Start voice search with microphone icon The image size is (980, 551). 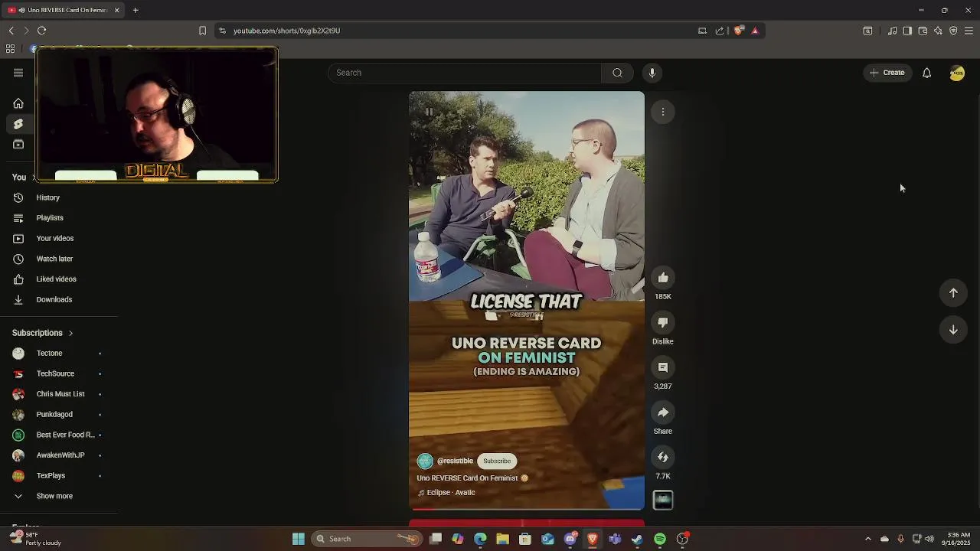[x=652, y=73]
